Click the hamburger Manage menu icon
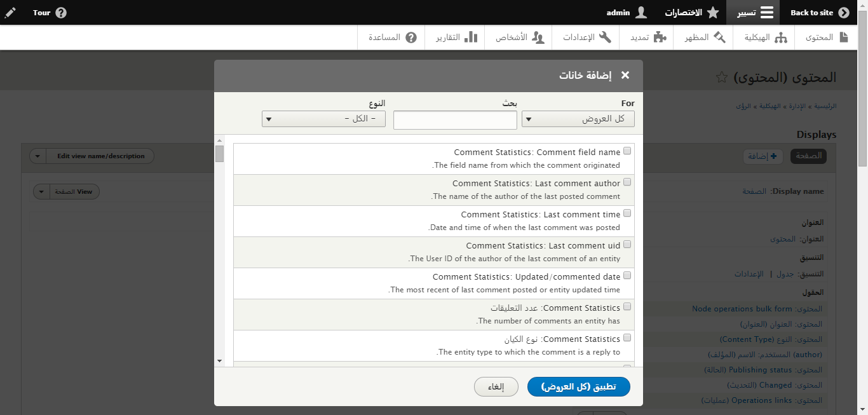The image size is (868, 415). [x=767, y=13]
